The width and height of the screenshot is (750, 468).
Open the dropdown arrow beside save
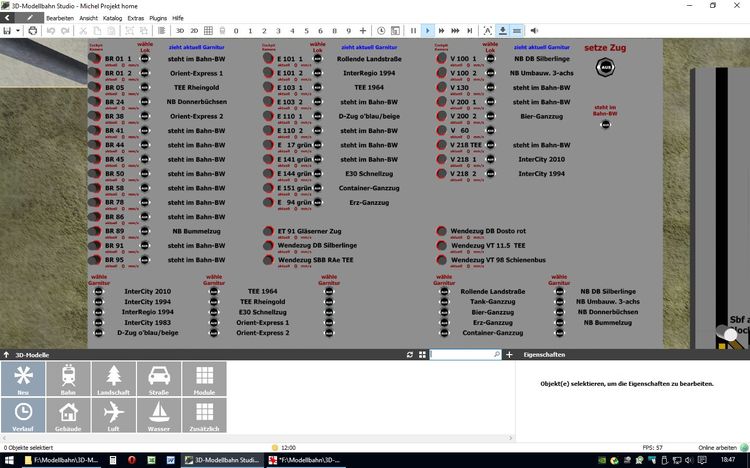pos(18,31)
